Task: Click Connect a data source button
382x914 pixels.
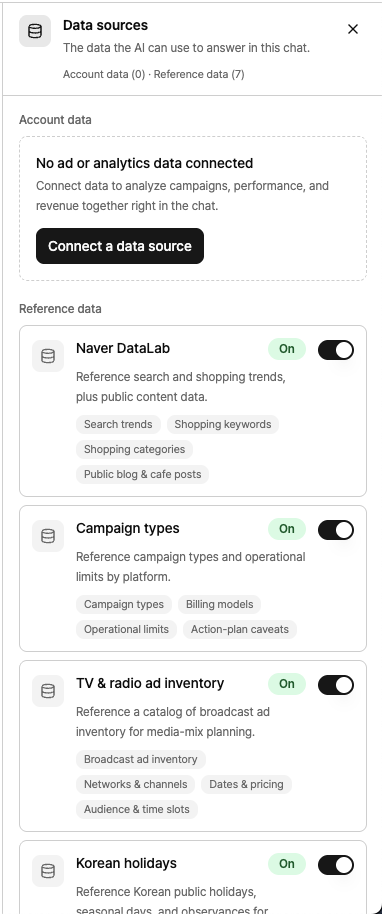Action: click(120, 246)
